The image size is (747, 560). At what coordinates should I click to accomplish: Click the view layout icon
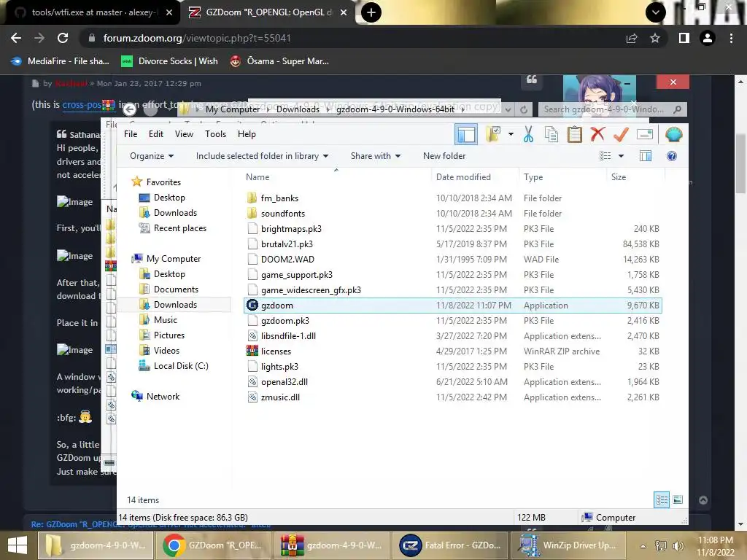coord(605,156)
